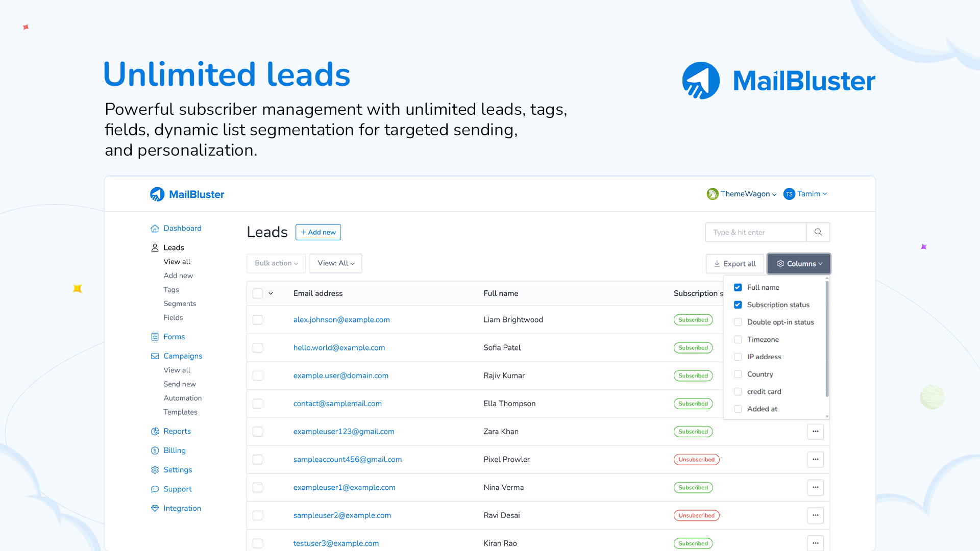Open Leads View all in sidebar
The height and width of the screenshot is (551, 980).
[177, 262]
